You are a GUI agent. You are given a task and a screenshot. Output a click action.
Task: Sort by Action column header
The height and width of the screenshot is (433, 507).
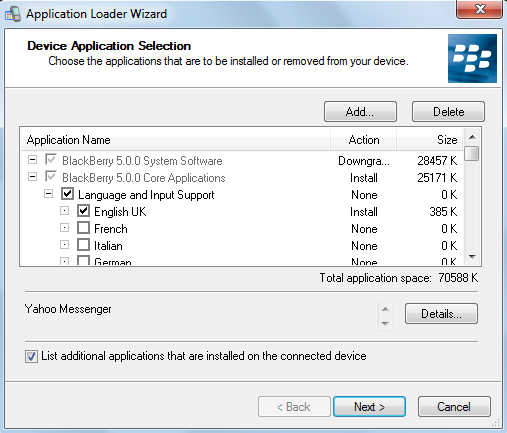click(364, 140)
